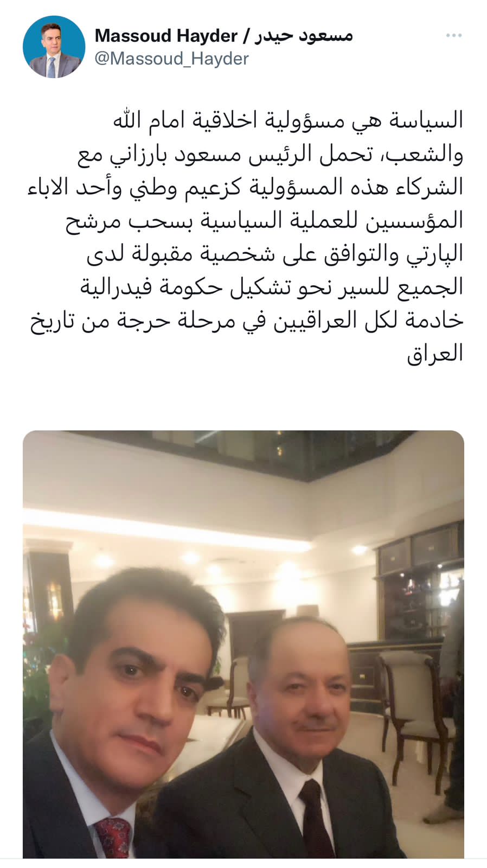Open the @Massoud_Hayder handle link
The width and height of the screenshot is (487, 868).
pos(171,59)
